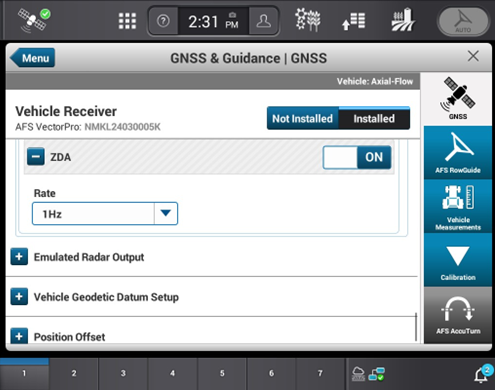
Task: Open the user profile icon
Action: pos(263,21)
